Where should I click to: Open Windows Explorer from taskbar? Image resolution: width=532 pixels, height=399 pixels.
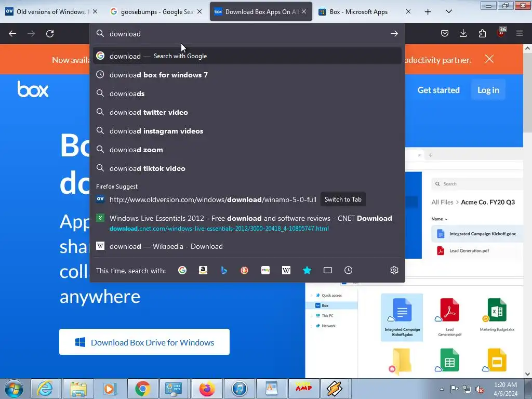(78, 389)
